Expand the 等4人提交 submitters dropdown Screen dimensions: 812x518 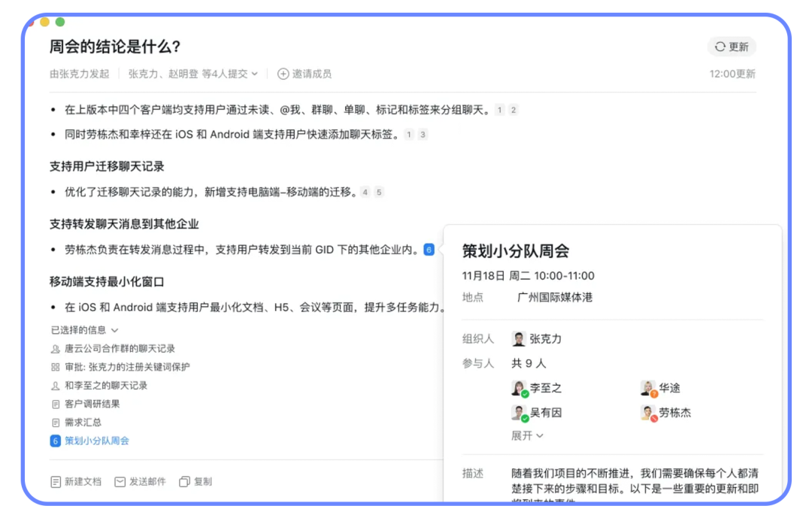click(254, 74)
